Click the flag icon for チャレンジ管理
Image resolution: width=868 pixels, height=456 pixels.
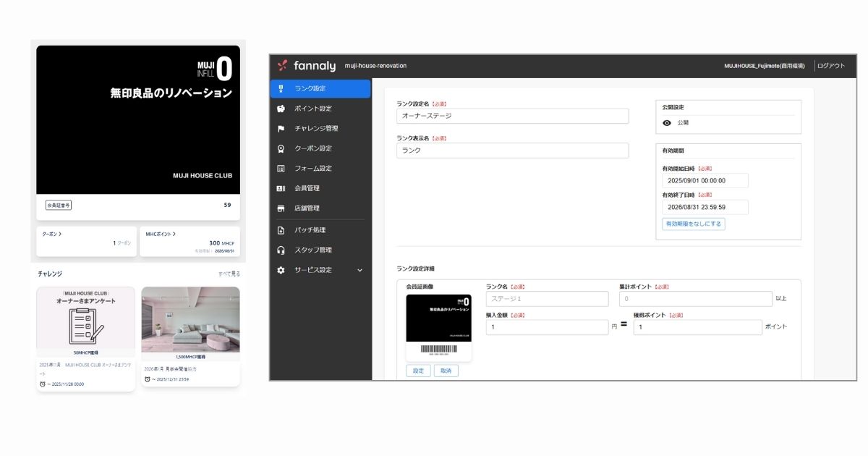pyautogui.click(x=281, y=129)
